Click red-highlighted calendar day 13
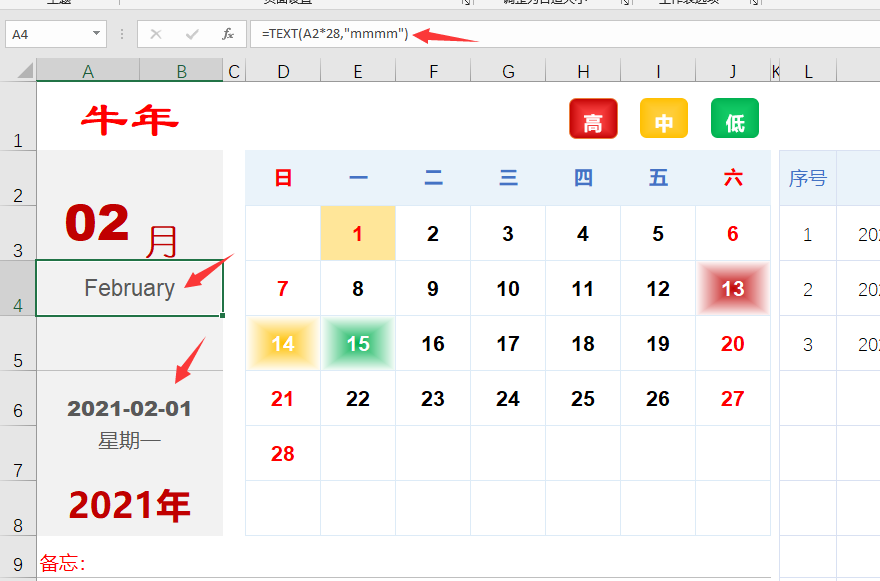The height and width of the screenshot is (581, 880). pos(733,288)
